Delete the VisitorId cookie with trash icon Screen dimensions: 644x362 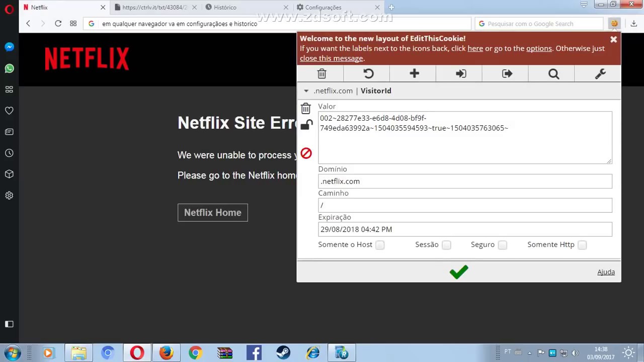click(x=306, y=108)
